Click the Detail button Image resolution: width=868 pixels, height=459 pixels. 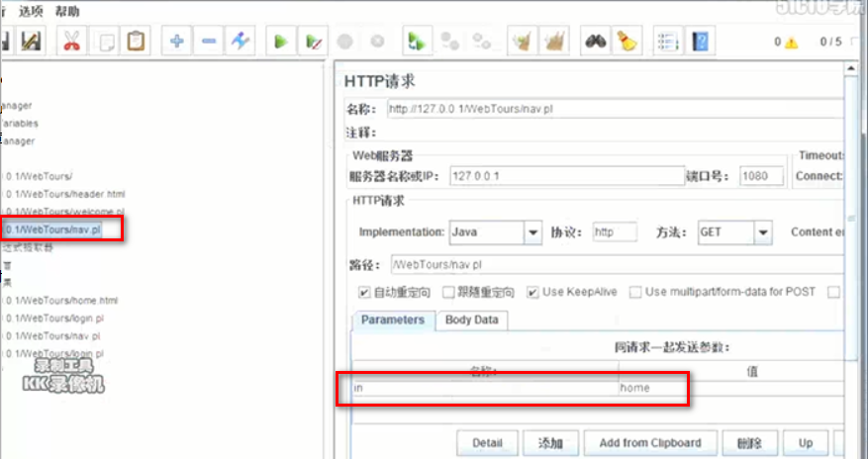click(x=487, y=443)
